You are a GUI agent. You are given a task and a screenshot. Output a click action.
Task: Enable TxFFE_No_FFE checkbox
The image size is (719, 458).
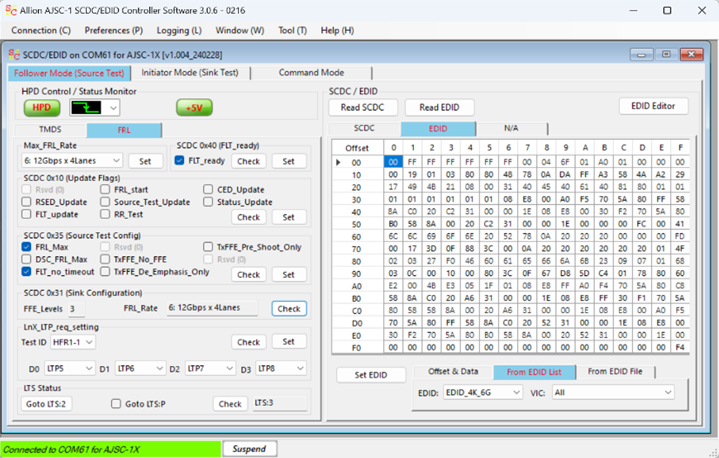(105, 259)
